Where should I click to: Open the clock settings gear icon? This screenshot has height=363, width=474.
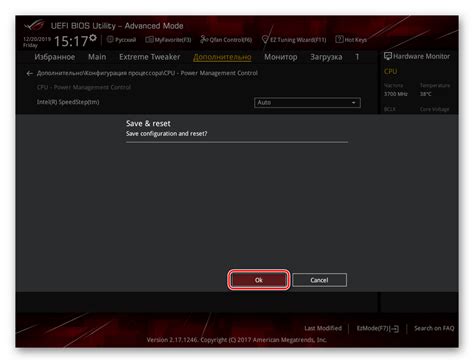pos(93,38)
